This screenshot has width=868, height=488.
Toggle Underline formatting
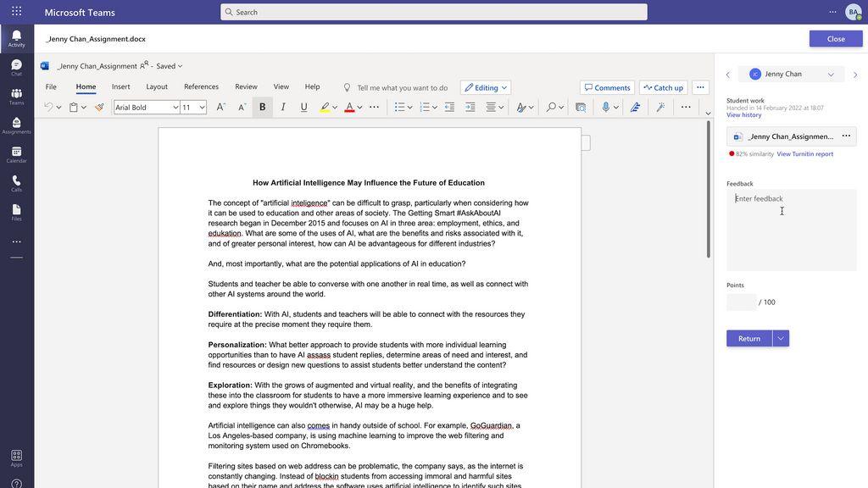coord(303,108)
